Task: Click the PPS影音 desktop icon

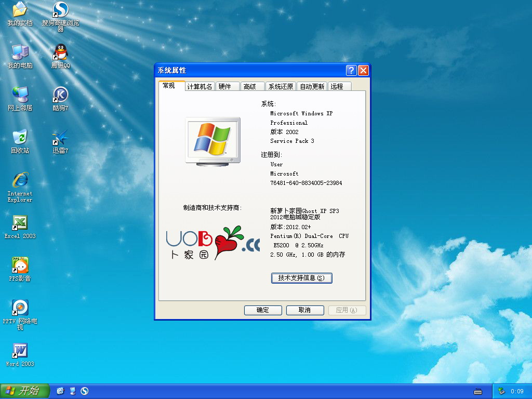Action: [20, 265]
